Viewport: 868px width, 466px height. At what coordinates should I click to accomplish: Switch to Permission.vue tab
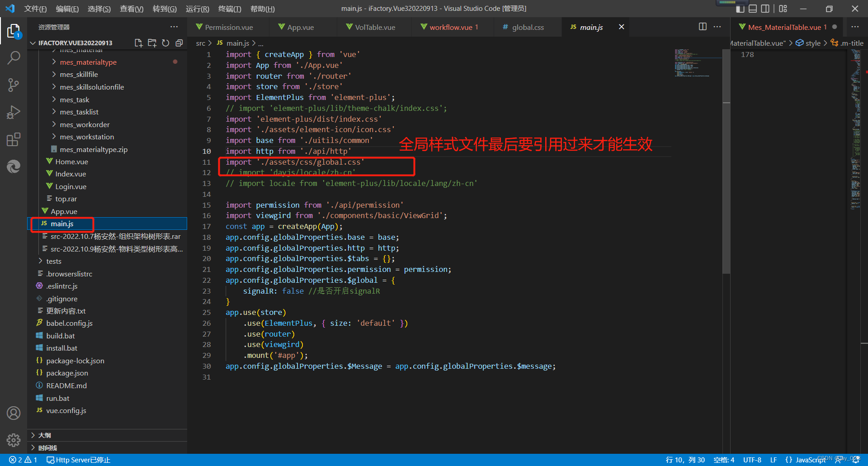point(229,27)
